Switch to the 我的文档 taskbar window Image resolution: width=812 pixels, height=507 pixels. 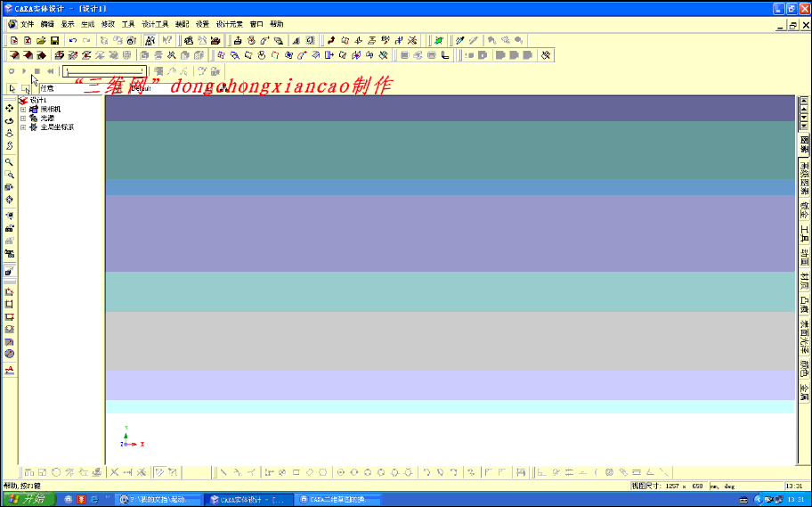click(x=158, y=500)
